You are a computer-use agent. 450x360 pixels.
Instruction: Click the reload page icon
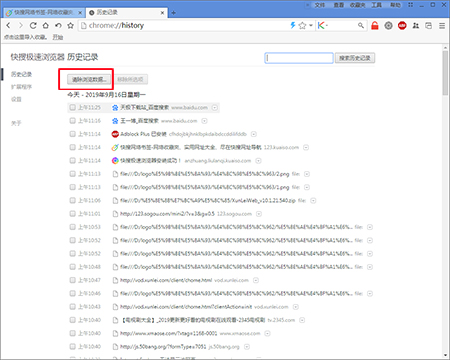pyautogui.click(x=33, y=25)
